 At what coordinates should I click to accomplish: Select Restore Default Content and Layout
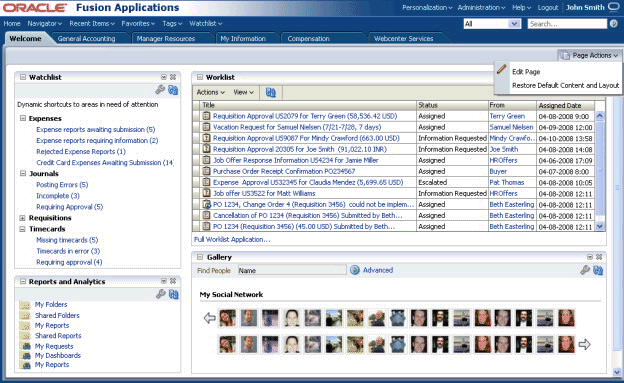566,85
